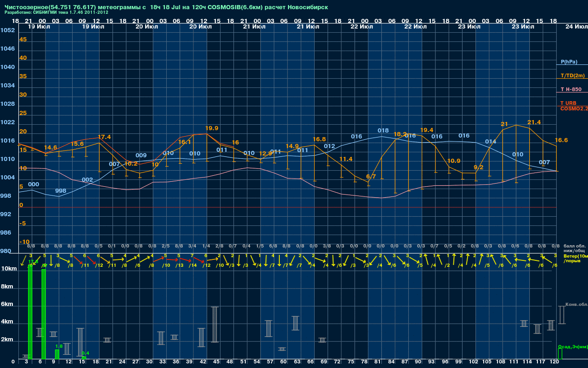
Task: Click the 14.6 temperature value
Action: (x=51, y=148)
